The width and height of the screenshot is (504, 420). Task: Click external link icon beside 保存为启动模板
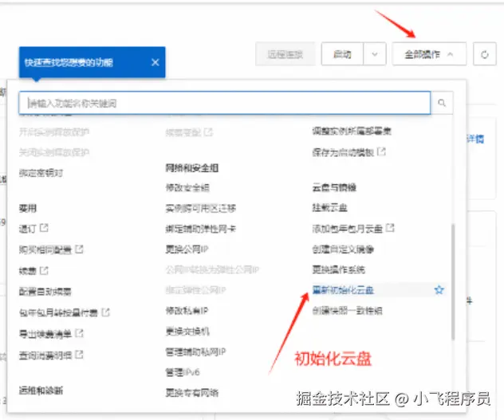tap(381, 151)
